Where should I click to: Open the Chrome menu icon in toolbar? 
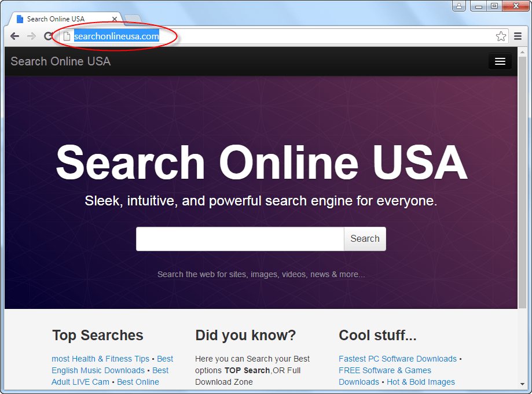tap(518, 36)
